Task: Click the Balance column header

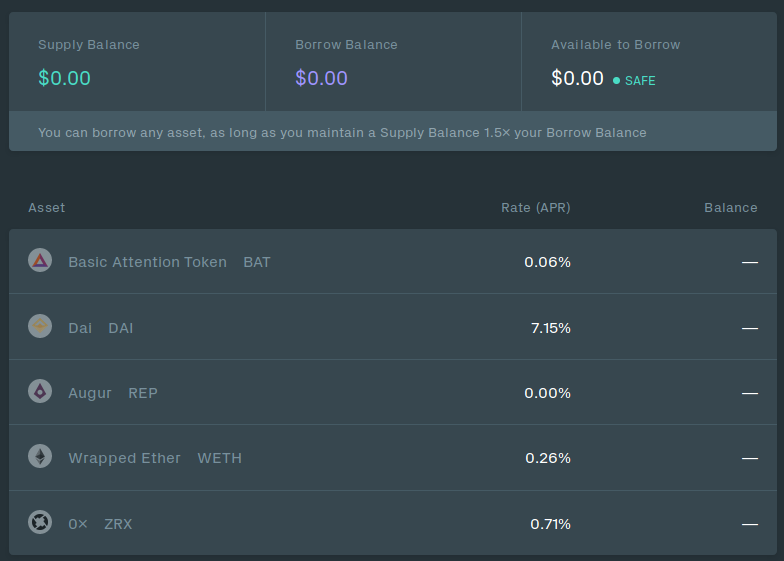Action: [730, 208]
